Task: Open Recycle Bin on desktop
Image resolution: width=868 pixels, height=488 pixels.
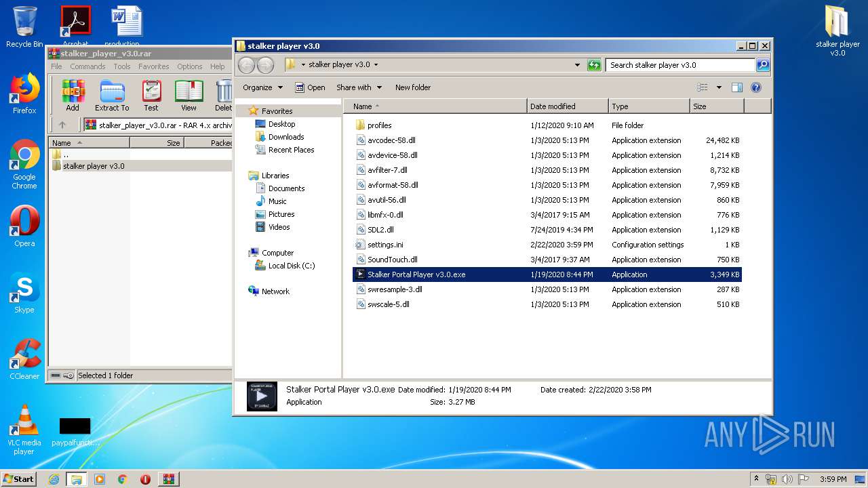Action: tap(24, 27)
